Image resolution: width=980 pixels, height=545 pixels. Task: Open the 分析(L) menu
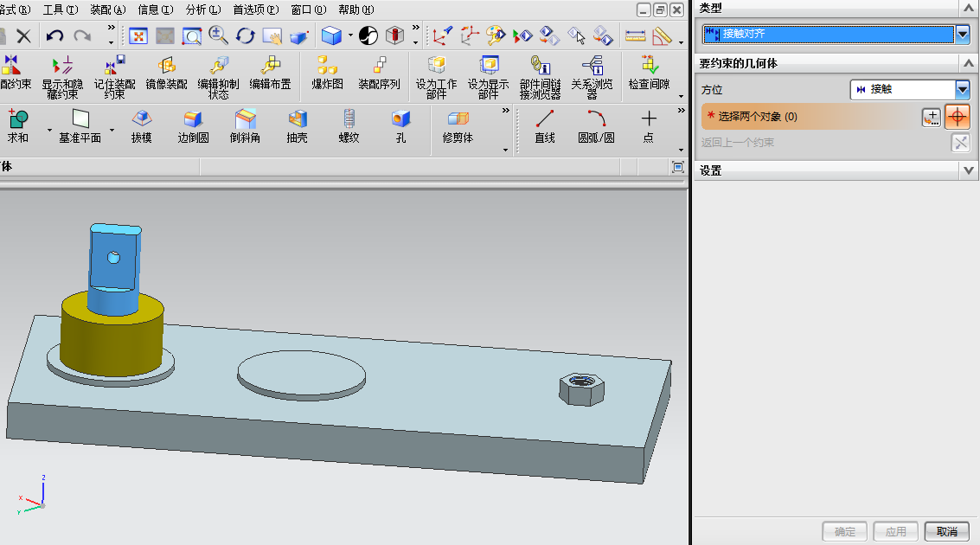click(x=203, y=10)
